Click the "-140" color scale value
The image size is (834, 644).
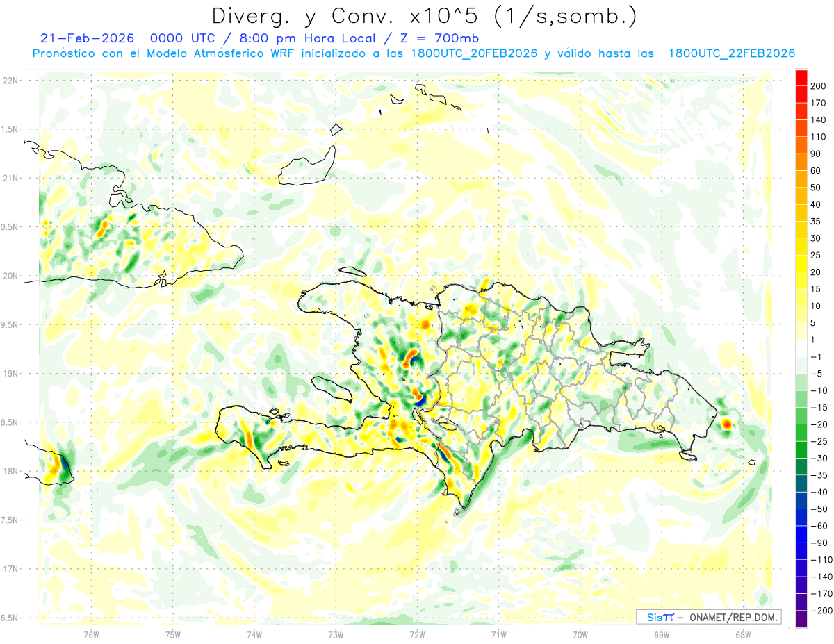point(821,577)
